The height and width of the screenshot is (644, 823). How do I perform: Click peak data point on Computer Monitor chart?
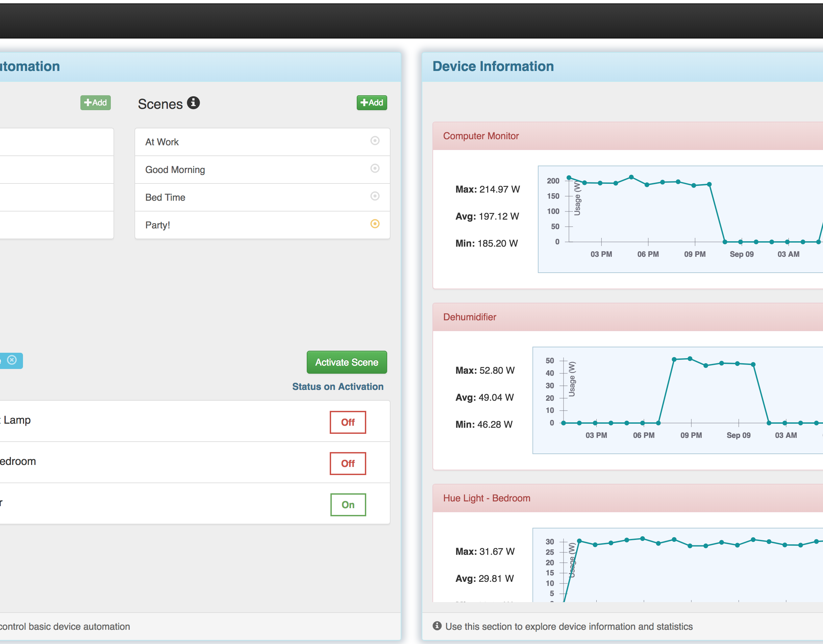click(631, 177)
